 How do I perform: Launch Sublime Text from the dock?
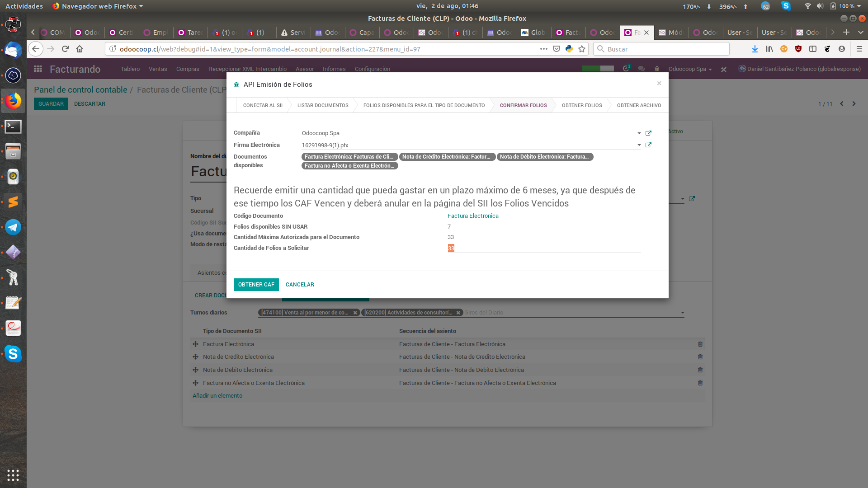pyautogui.click(x=13, y=202)
